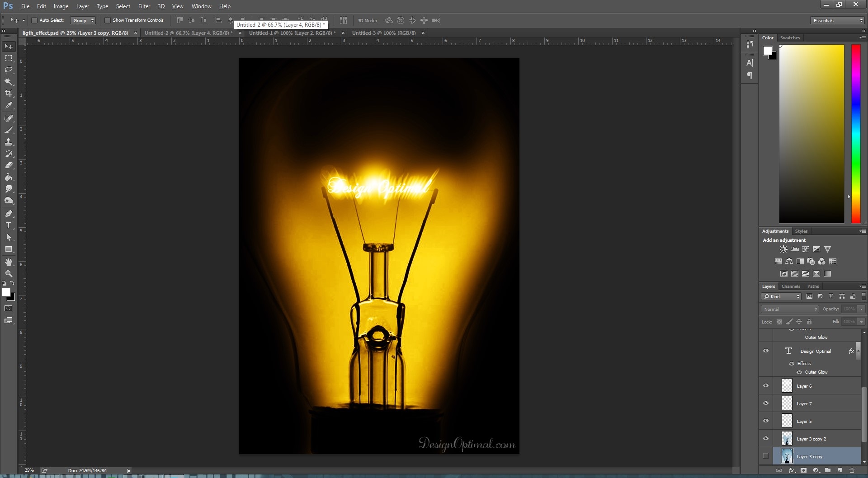Select the Spot Healing Brush tool
The width and height of the screenshot is (868, 478).
point(9,118)
